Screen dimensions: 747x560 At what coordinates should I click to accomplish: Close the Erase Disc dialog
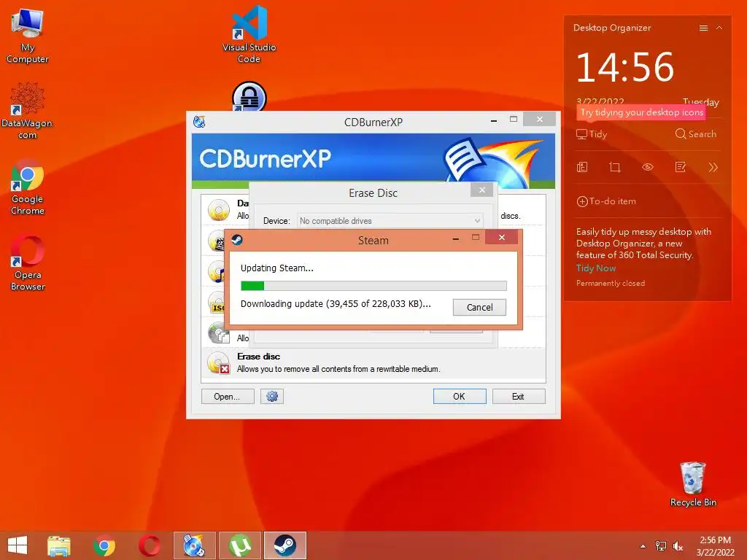click(x=482, y=190)
